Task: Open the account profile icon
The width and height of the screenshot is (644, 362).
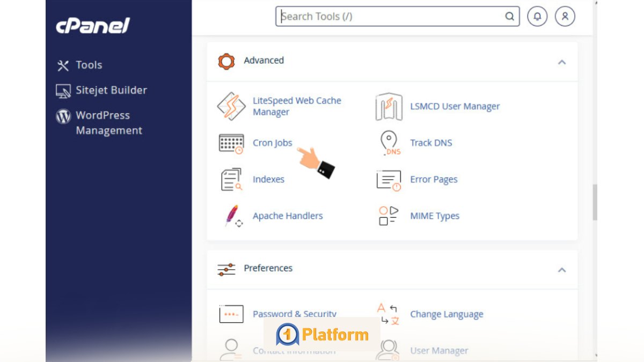Action: point(564,16)
